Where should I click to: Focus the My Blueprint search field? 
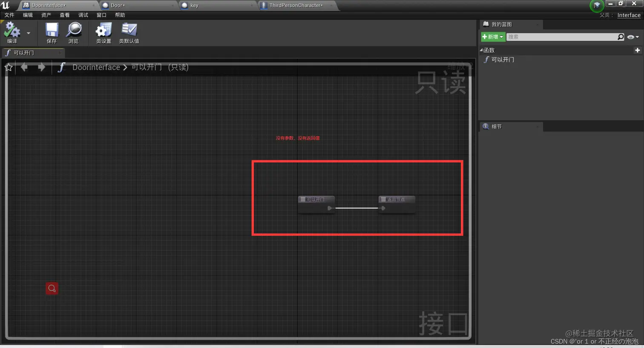[562, 37]
